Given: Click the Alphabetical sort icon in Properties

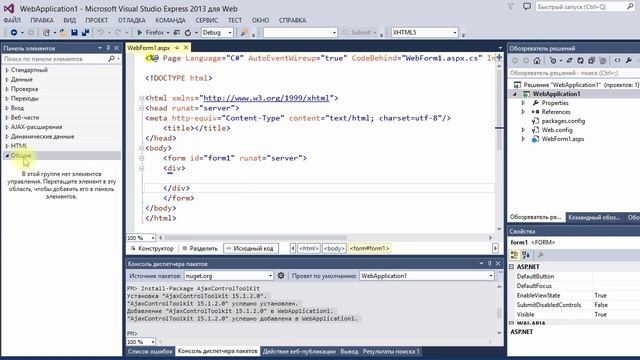Looking at the screenshot, I should tap(526, 255).
